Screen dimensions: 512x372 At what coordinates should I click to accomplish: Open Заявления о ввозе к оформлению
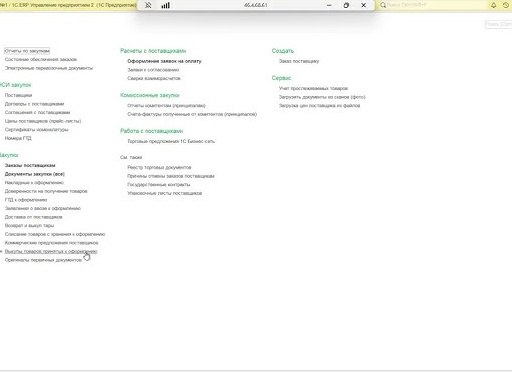pos(43,208)
